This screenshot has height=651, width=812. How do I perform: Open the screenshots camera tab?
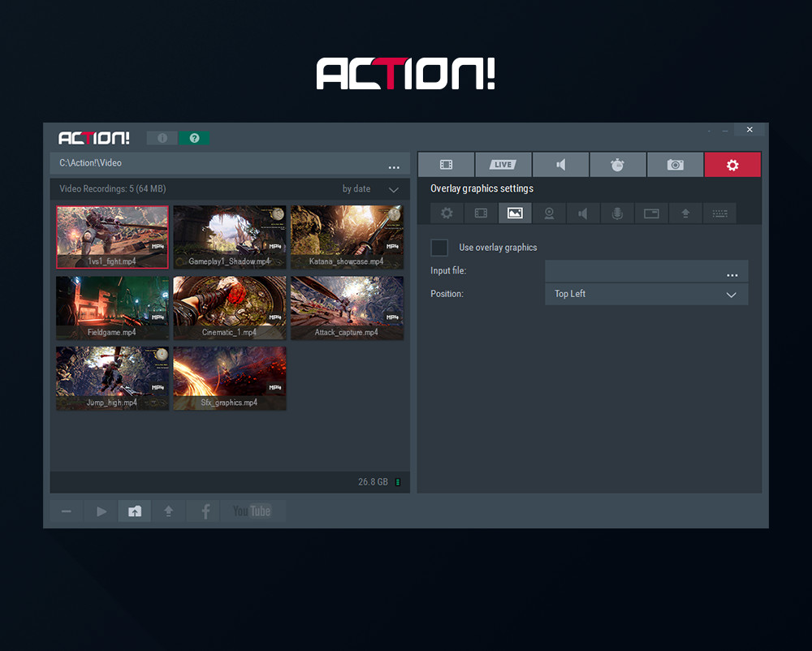coord(675,165)
